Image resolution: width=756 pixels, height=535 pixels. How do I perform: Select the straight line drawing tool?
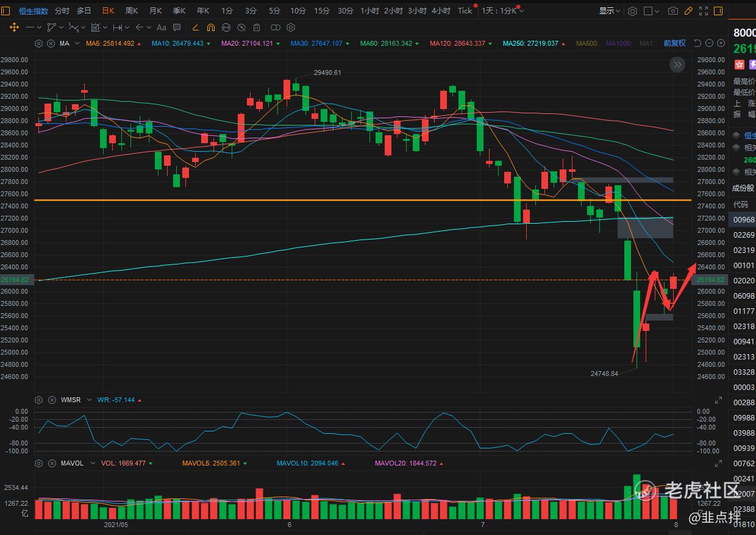click(x=30, y=27)
